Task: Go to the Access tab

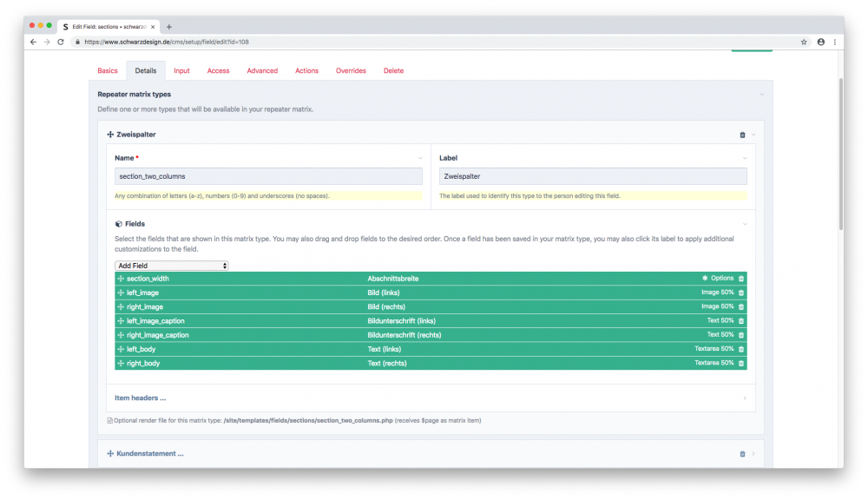Action: 218,70
